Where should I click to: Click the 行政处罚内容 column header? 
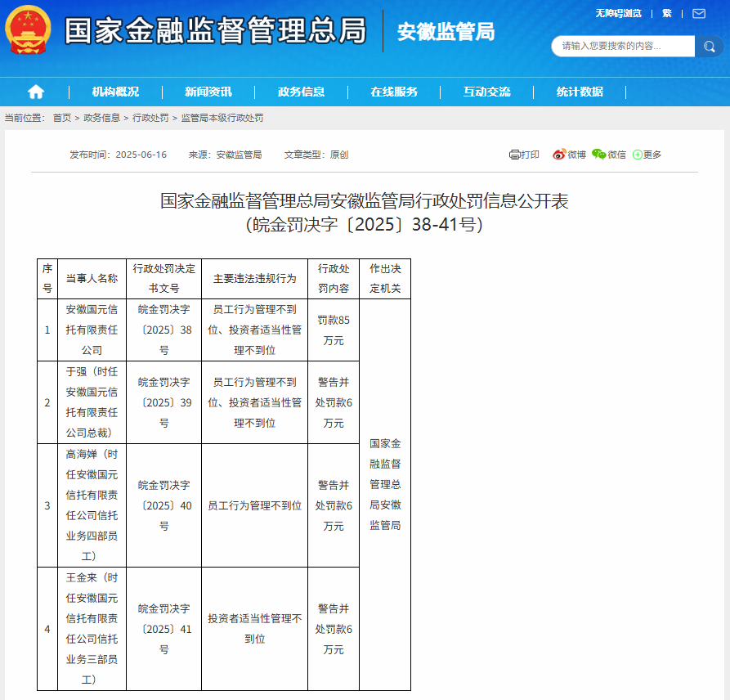pyautogui.click(x=334, y=279)
